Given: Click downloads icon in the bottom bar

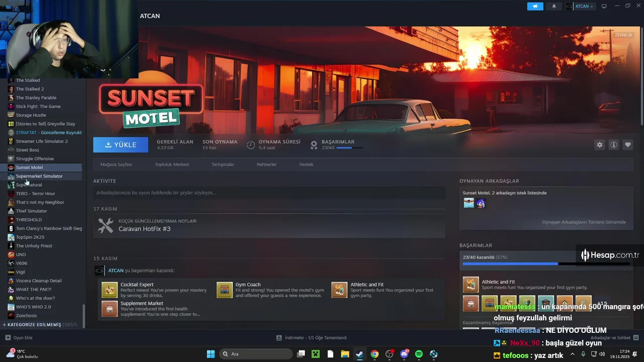Looking at the screenshot, I should [279, 338].
